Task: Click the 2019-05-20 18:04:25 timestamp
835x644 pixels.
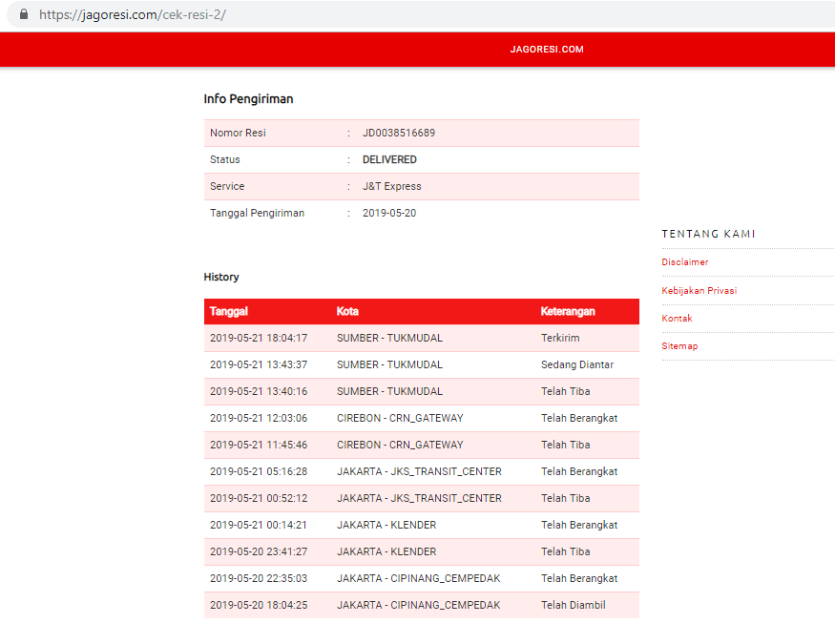Action: click(x=259, y=605)
